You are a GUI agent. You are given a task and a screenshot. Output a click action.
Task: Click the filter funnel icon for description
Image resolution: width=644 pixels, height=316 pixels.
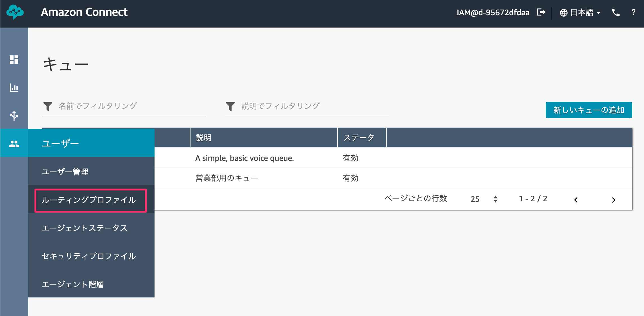[x=230, y=106]
